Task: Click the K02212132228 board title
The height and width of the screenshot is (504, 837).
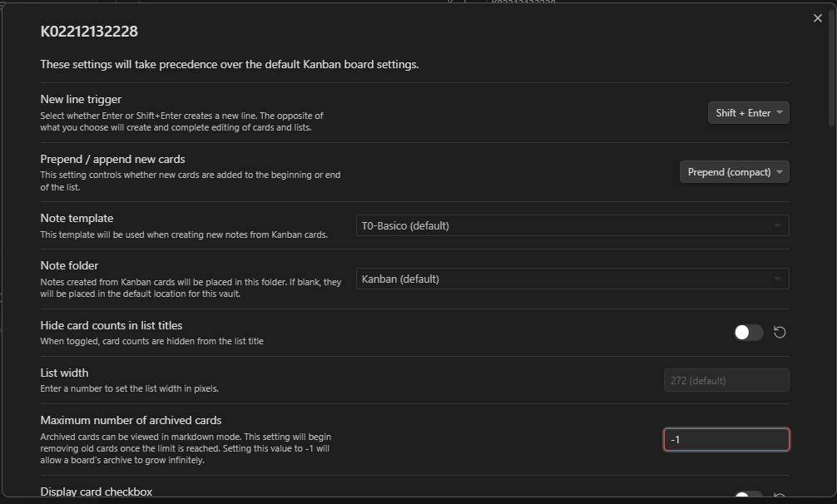Action: point(85,31)
